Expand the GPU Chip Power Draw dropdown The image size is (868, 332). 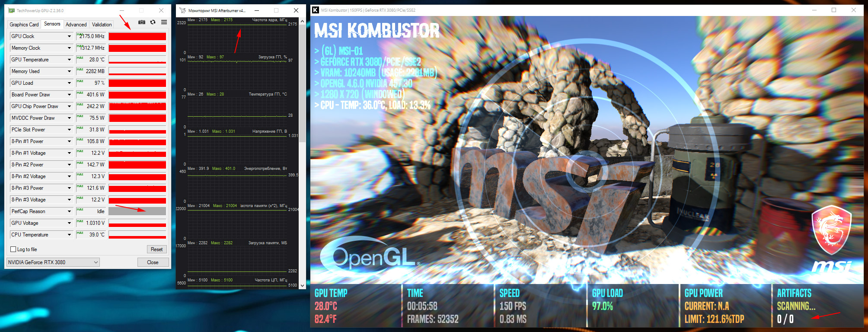click(x=69, y=106)
